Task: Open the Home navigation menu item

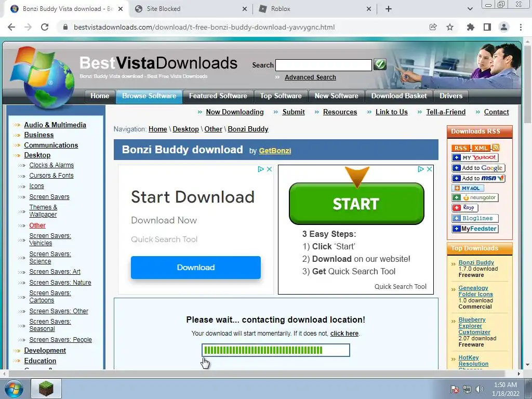Action: [x=100, y=96]
